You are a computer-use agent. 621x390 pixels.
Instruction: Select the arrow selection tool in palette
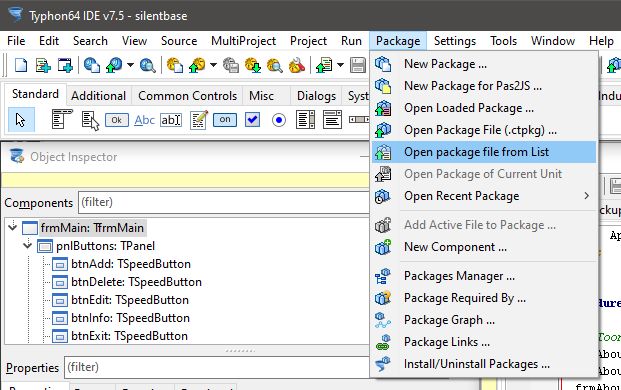(21, 120)
